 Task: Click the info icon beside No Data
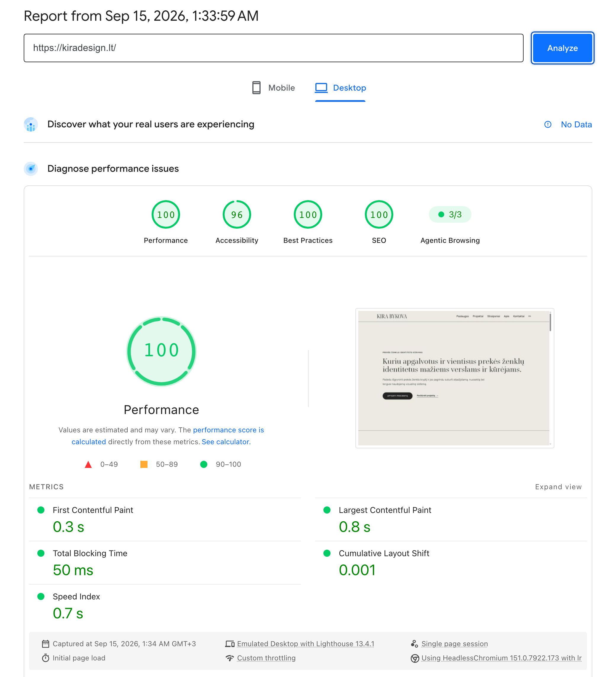[548, 125]
